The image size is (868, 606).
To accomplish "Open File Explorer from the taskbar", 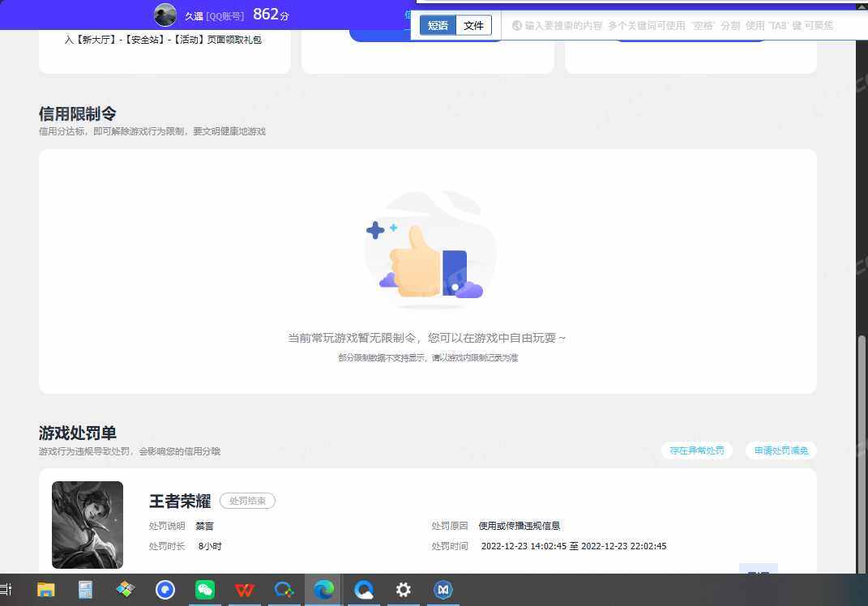I will point(45,590).
